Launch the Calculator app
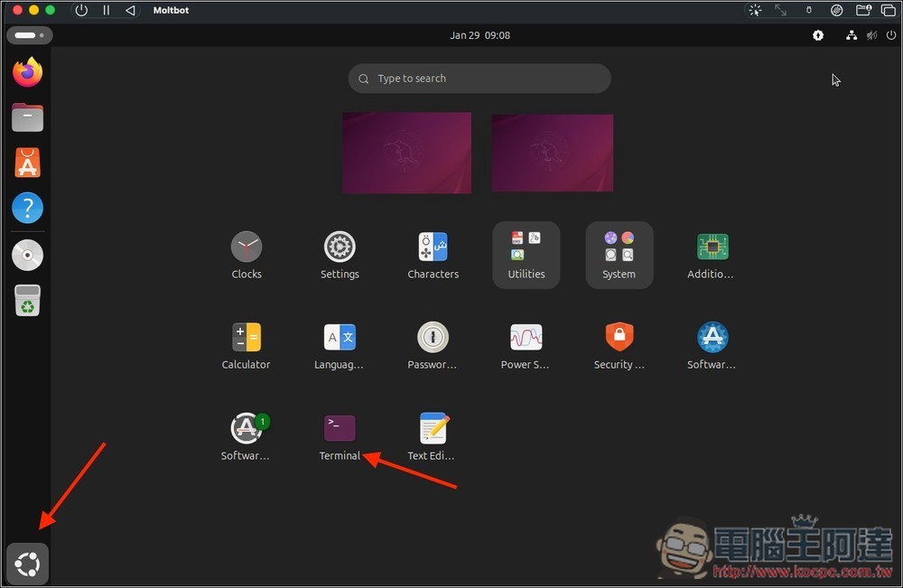The height and width of the screenshot is (588, 903). point(246,335)
